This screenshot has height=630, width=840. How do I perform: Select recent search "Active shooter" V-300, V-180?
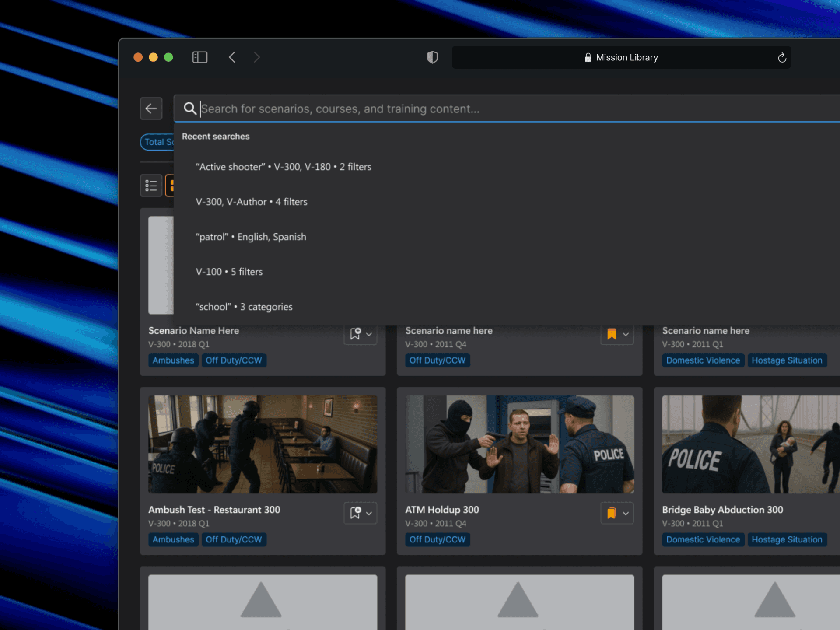click(x=283, y=167)
